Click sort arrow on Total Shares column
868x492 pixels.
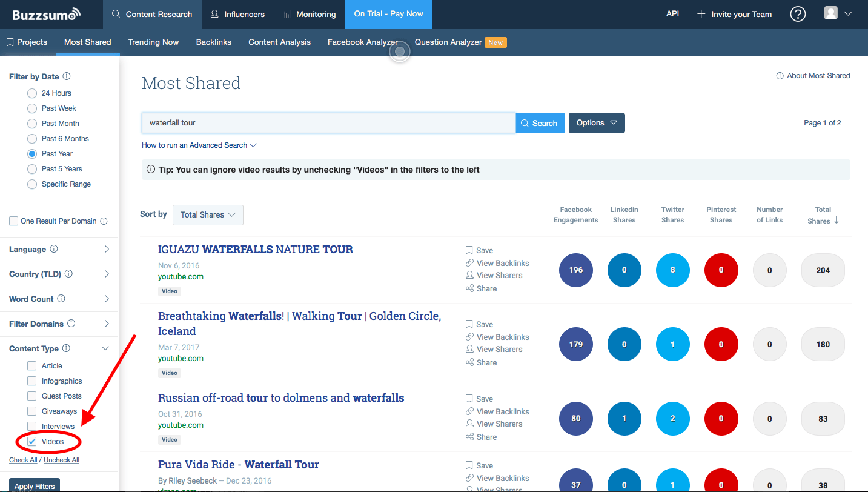coord(837,221)
